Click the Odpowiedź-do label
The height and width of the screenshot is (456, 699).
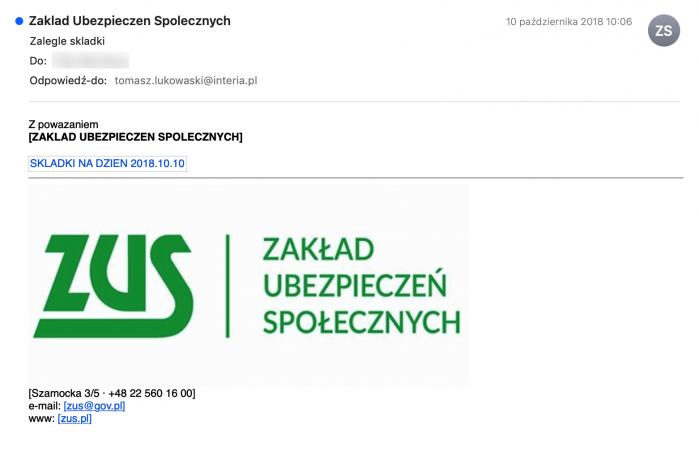click(x=68, y=81)
